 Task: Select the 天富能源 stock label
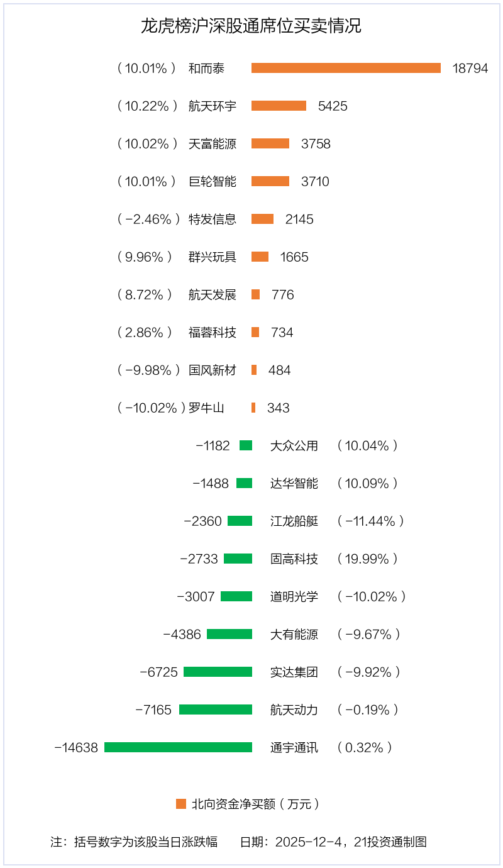point(213,143)
